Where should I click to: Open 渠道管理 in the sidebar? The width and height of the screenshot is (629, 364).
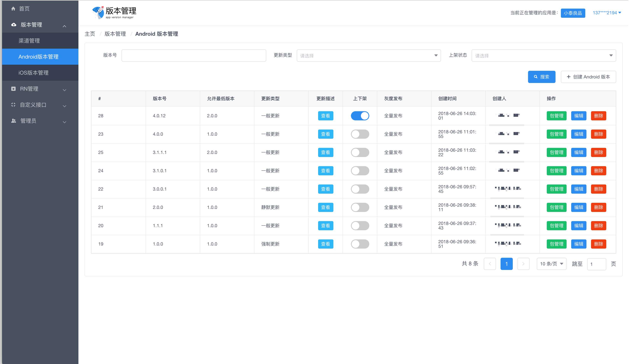(29, 41)
